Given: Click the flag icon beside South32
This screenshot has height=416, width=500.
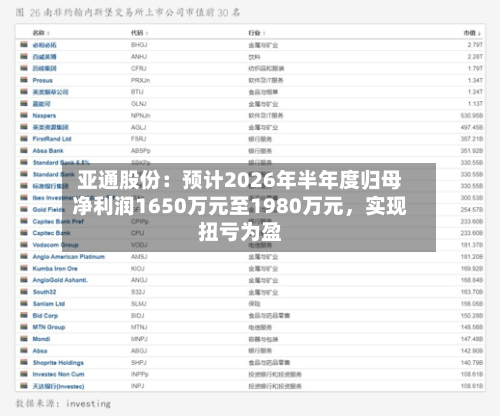Looking at the screenshot, I should [x=24, y=291].
